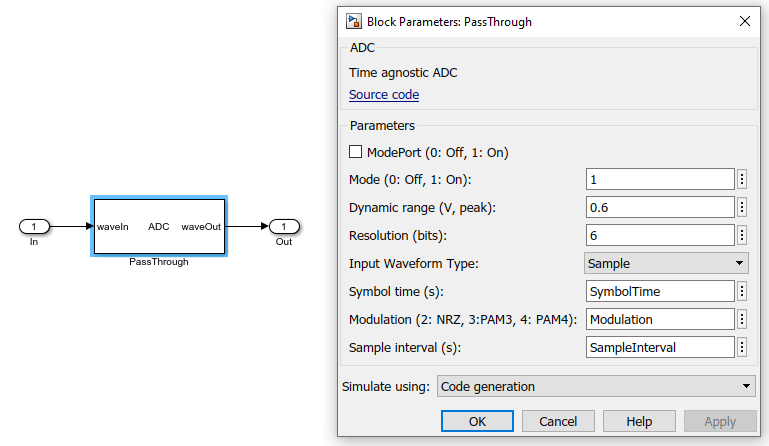769x446 pixels.
Task: Click the Resolution bits input field
Action: click(660, 235)
